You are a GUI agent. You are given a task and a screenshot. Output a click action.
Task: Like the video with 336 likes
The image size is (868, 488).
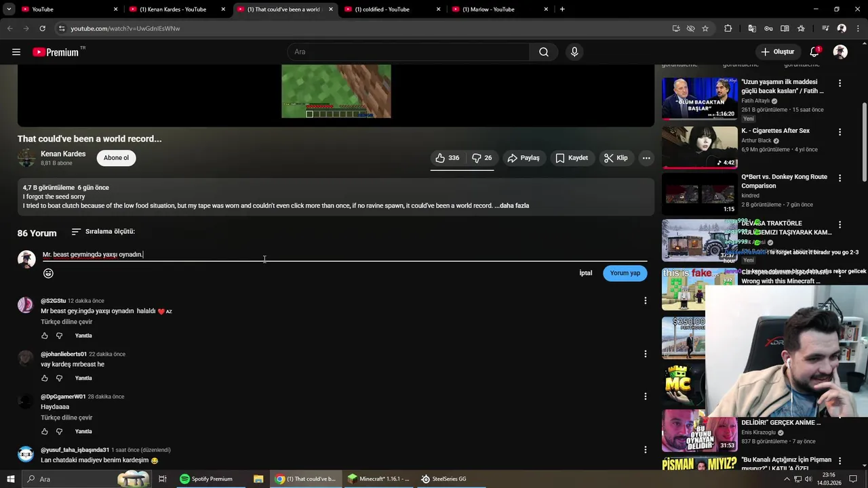pos(448,158)
